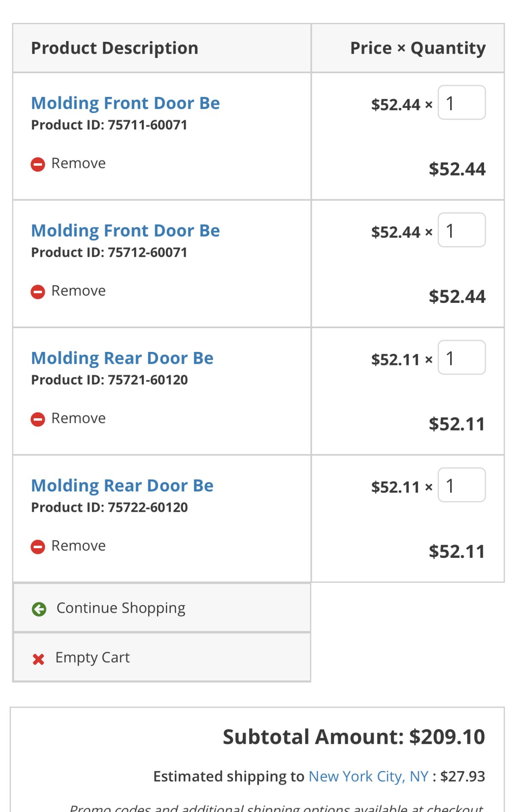Click Remove text for product 75721-60120
The width and height of the screenshot is (517, 812).
coord(79,418)
